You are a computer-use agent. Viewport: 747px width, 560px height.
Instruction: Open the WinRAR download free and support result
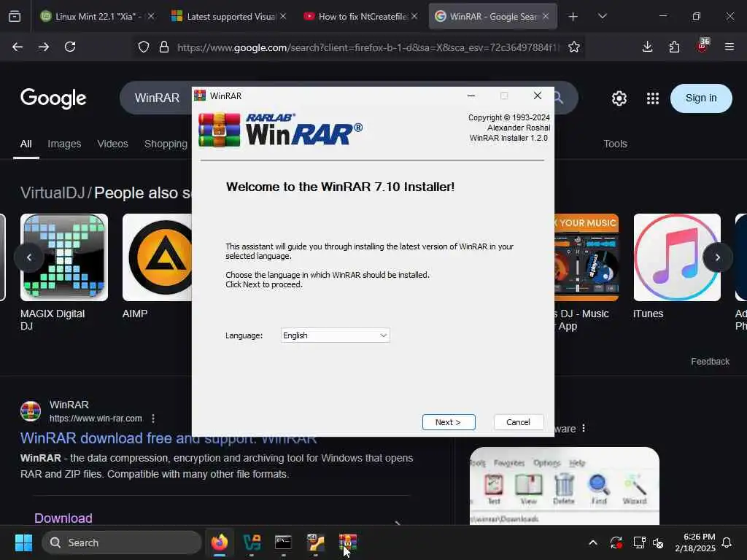pyautogui.click(x=169, y=438)
